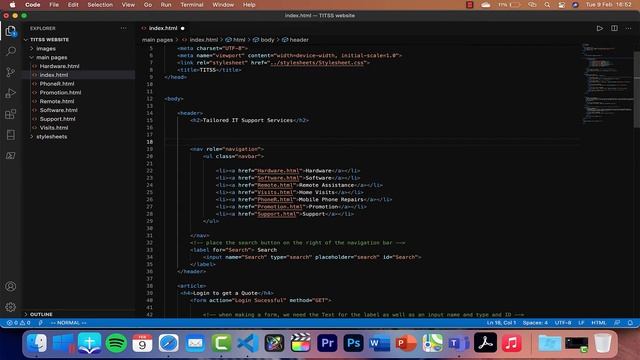Screen dimensions: 640x360
Task: Open Microsoft Word from the dock
Action: 380,343
